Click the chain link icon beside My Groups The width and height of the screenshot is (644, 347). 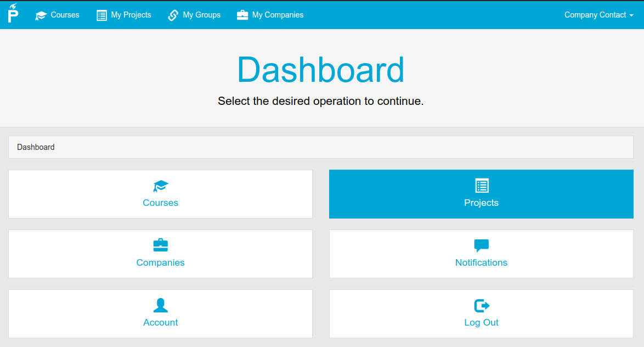173,15
